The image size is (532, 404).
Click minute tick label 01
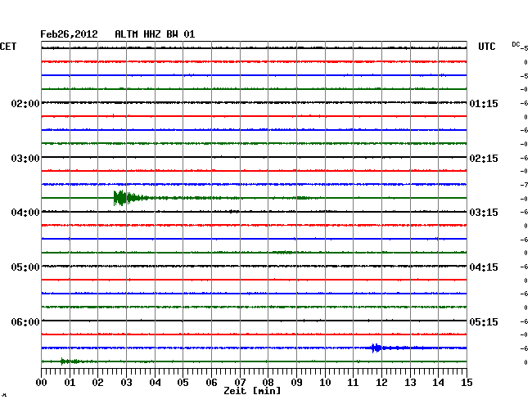tap(70, 382)
